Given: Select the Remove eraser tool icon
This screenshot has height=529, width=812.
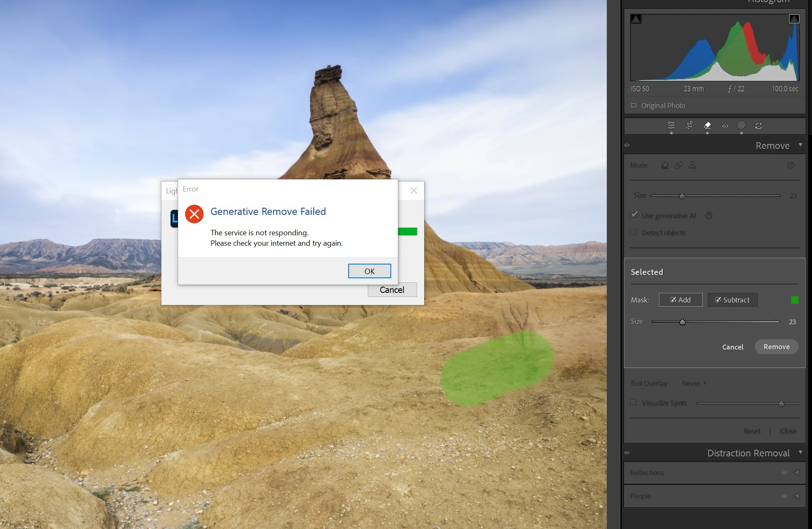Looking at the screenshot, I should tap(707, 125).
